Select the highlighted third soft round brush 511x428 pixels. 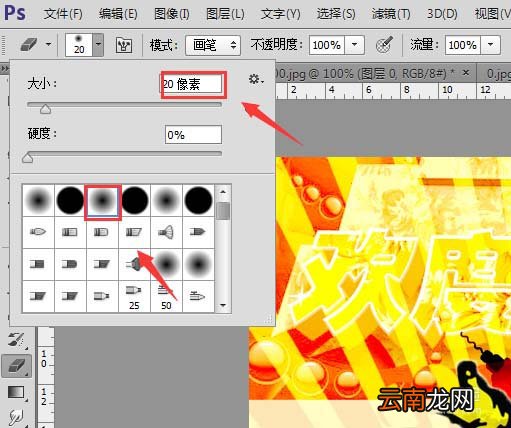click(x=102, y=201)
